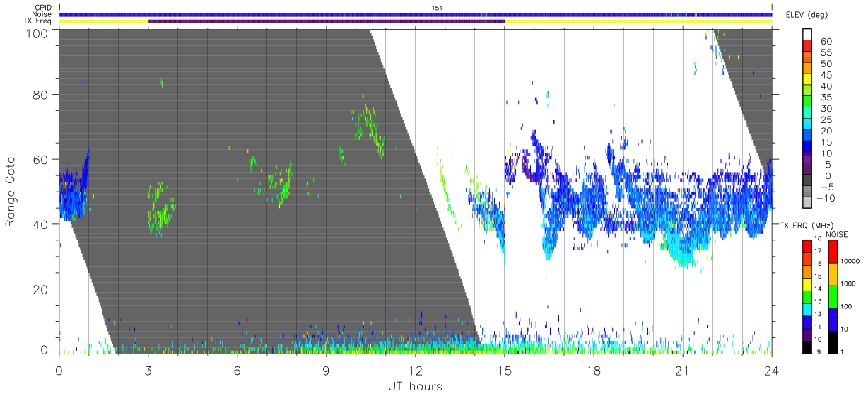Pick the red segment of the NOISE colorbar
The height and width of the screenshot is (401, 868).
pyautogui.click(x=832, y=251)
